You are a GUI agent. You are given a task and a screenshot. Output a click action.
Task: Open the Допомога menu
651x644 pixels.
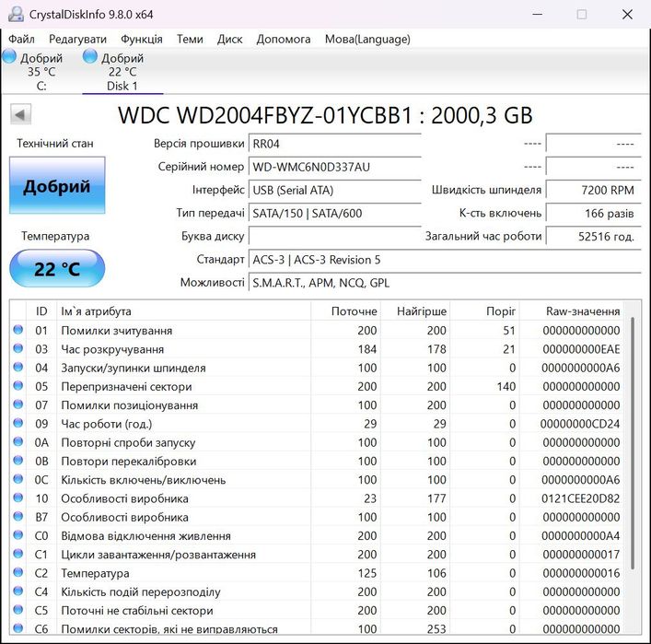pyautogui.click(x=284, y=39)
